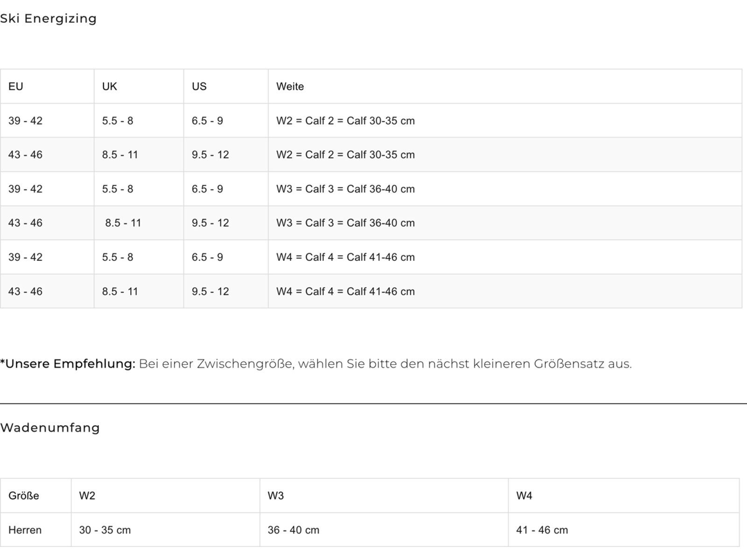Click the Weite column header
Screen dimensions: 747x560
(505, 86)
